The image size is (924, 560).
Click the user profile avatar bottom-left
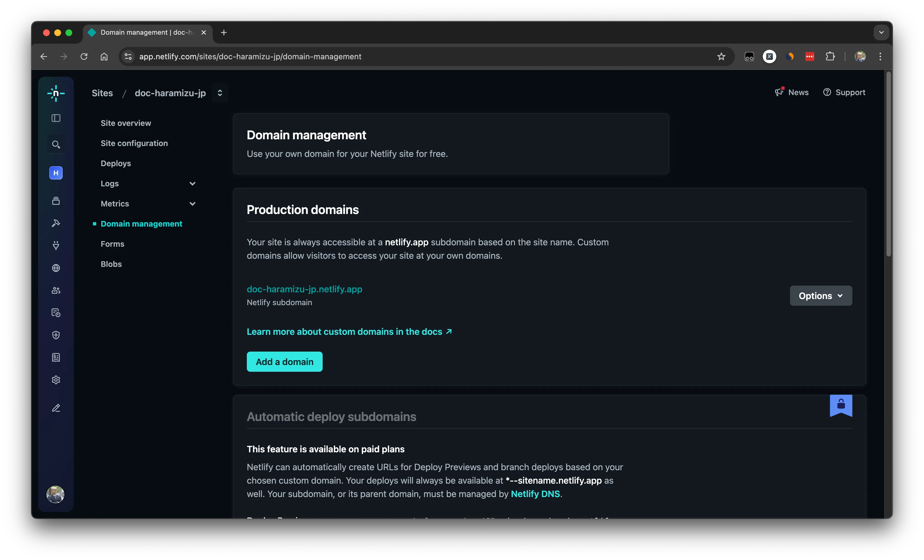pyautogui.click(x=56, y=493)
